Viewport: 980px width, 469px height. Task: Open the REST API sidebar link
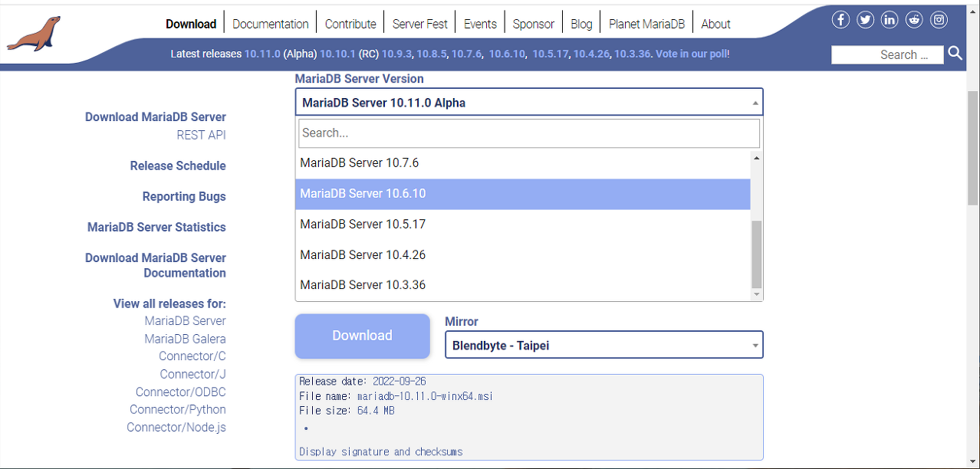(202, 135)
